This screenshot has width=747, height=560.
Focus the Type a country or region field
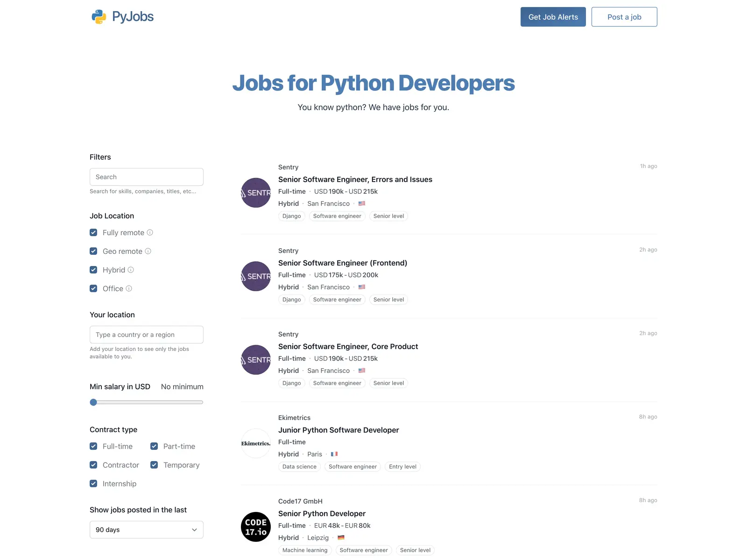coord(147,335)
